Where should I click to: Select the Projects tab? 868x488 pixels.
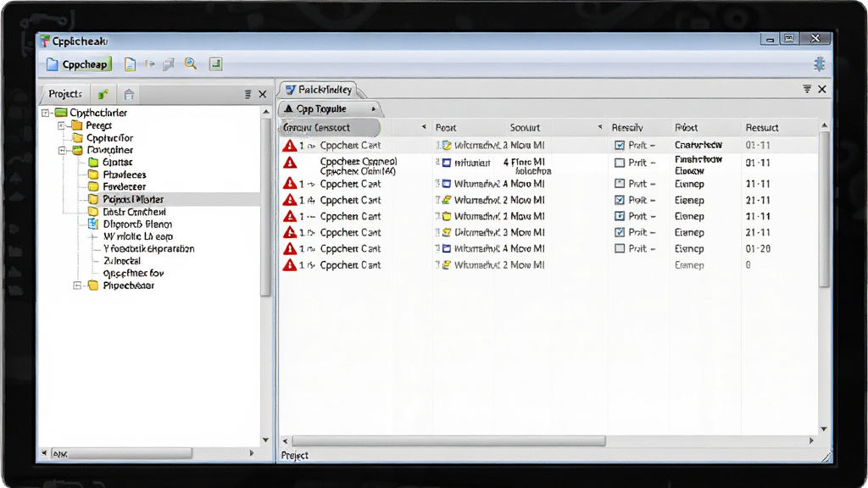coord(65,94)
